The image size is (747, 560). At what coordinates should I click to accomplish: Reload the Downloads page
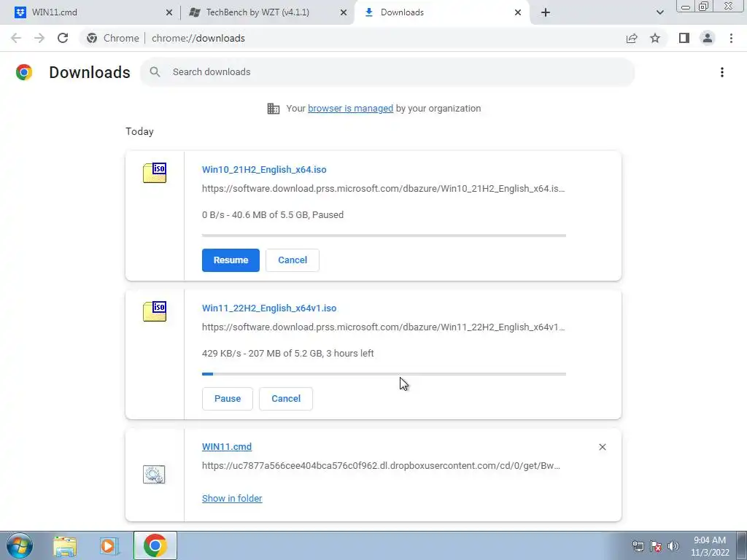(63, 38)
